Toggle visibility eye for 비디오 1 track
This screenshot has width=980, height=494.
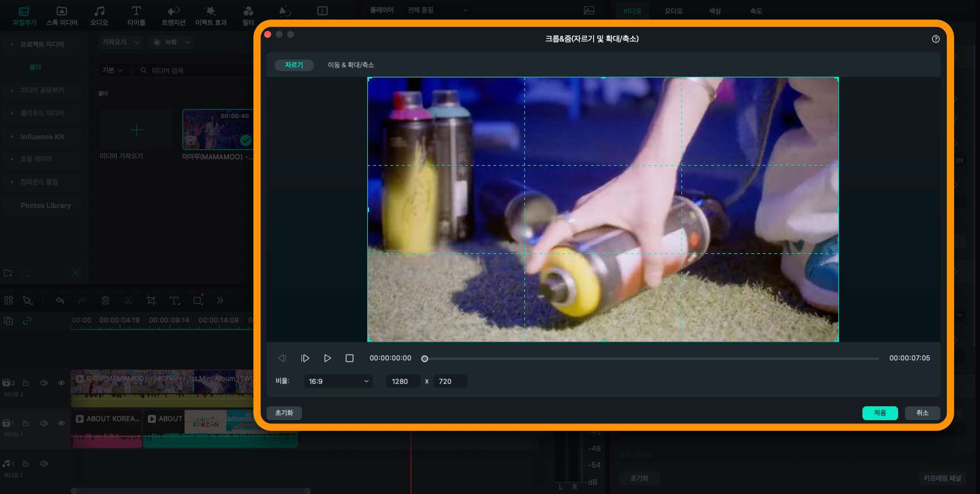61,423
